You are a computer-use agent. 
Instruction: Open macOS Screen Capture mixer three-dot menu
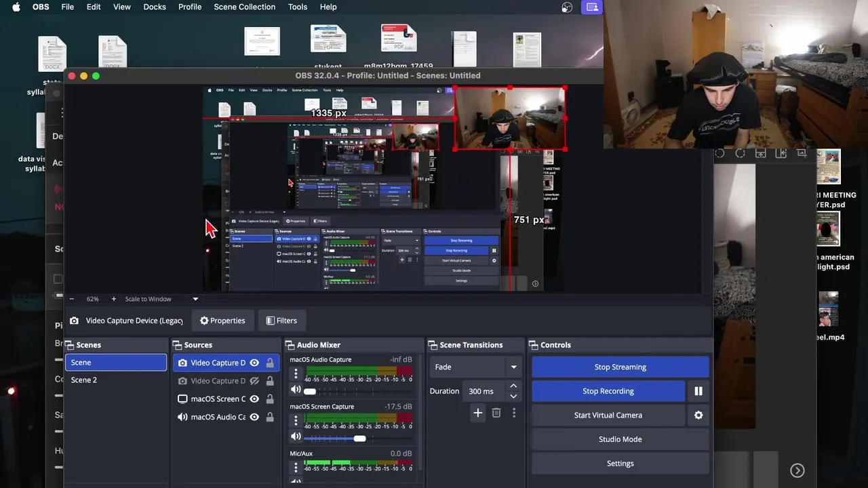pyautogui.click(x=295, y=420)
